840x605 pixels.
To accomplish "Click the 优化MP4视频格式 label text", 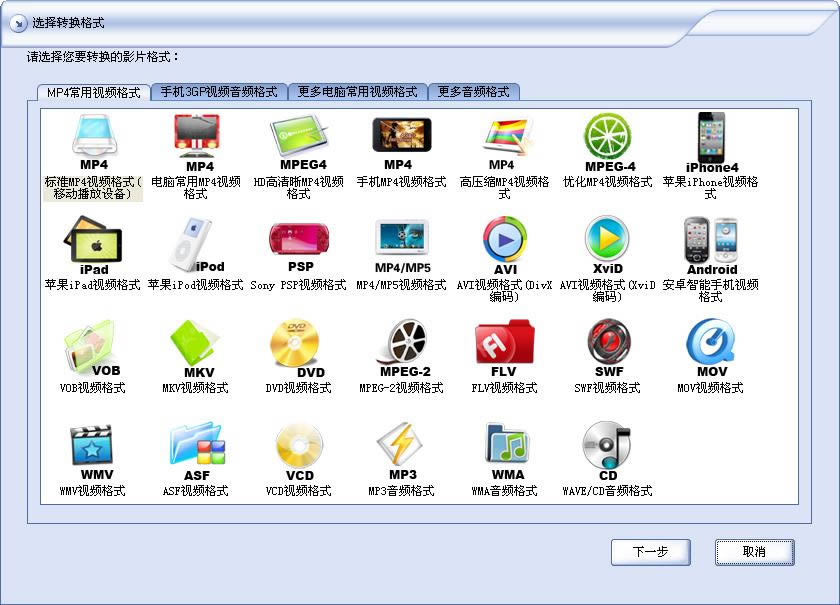I will (x=608, y=182).
